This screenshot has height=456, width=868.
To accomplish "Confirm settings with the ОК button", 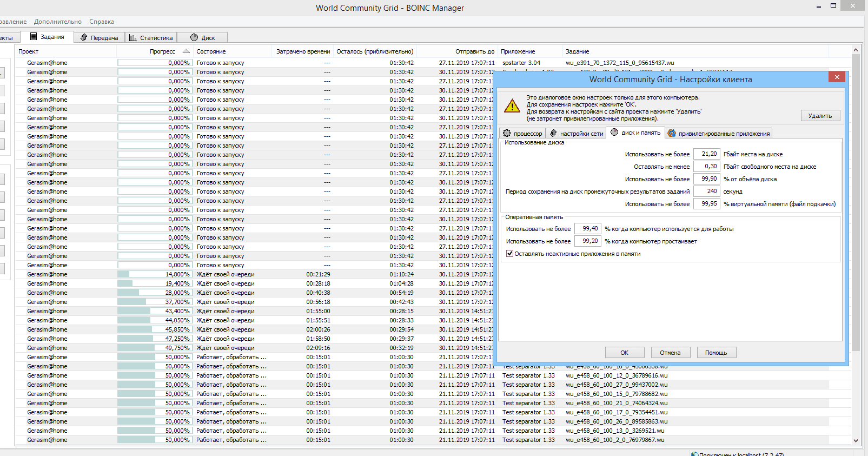I will pos(625,352).
